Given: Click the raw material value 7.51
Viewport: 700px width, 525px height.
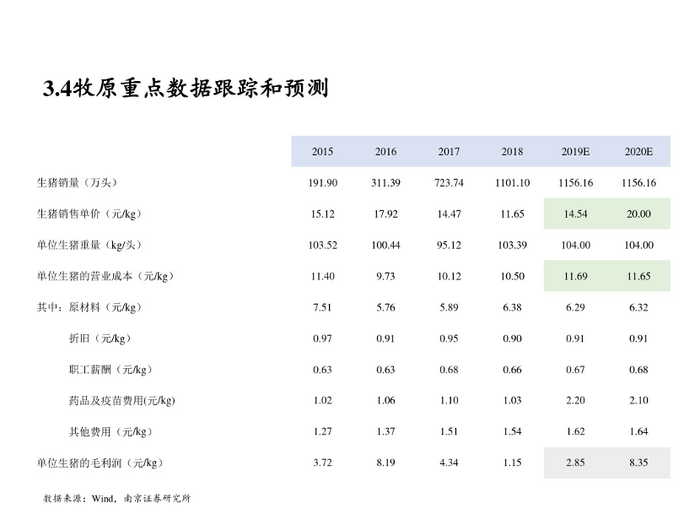Looking at the screenshot, I should (322, 308).
